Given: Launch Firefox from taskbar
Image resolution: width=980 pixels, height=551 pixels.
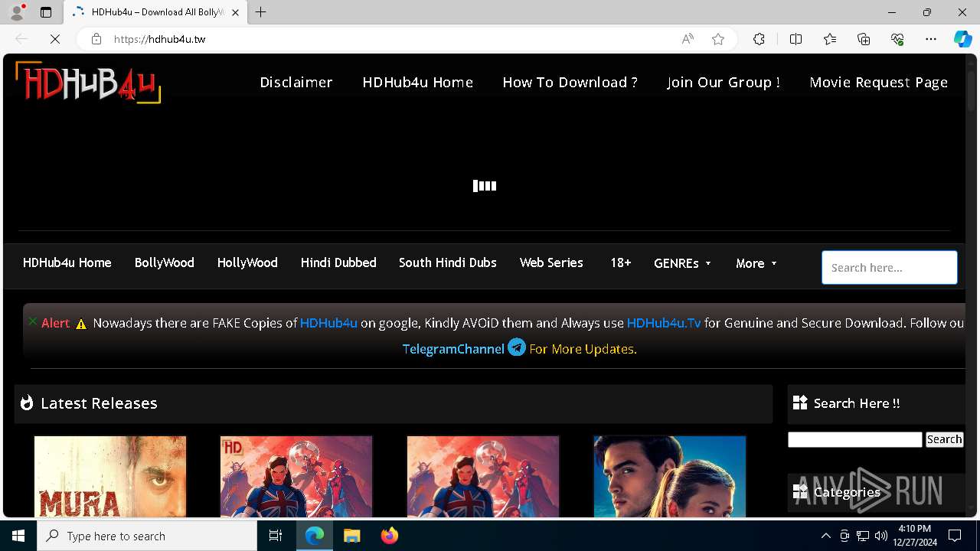Looking at the screenshot, I should [x=389, y=536].
